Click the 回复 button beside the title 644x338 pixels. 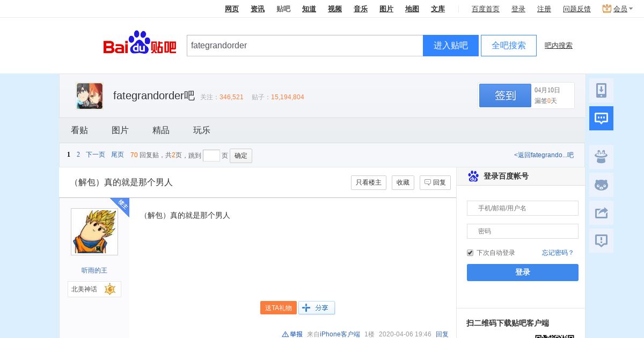435,182
